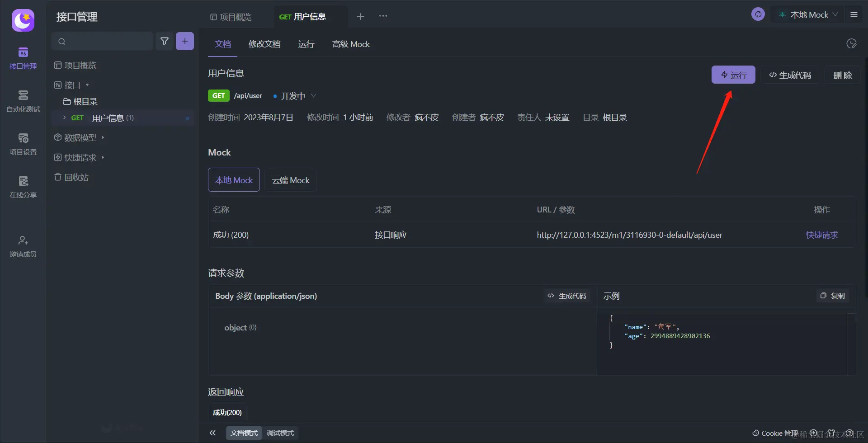Open the 邀请成员 sidebar panel
This screenshot has height=443, width=868.
(23, 245)
